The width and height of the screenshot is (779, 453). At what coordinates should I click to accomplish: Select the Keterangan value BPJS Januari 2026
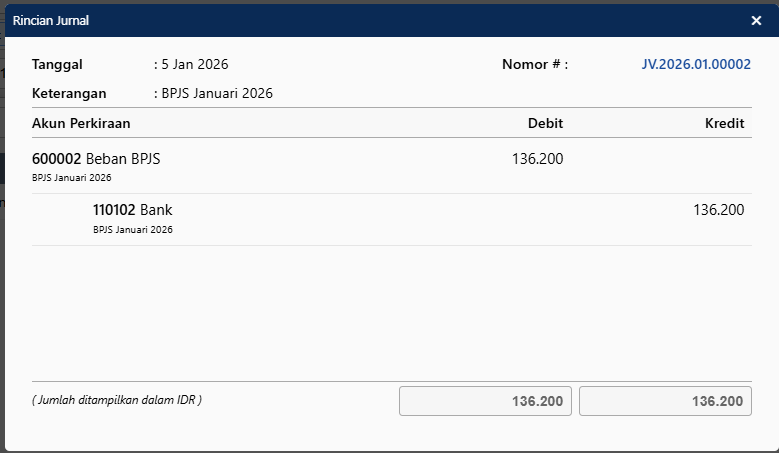point(217,93)
